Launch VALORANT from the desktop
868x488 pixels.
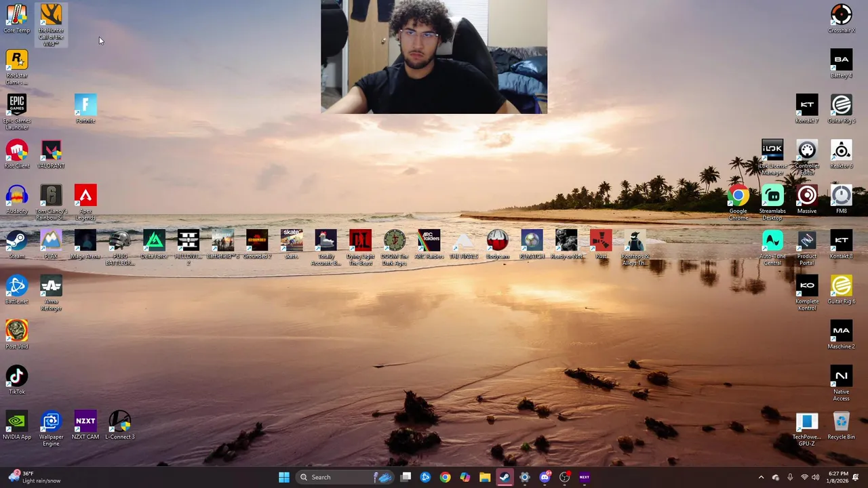tap(51, 155)
